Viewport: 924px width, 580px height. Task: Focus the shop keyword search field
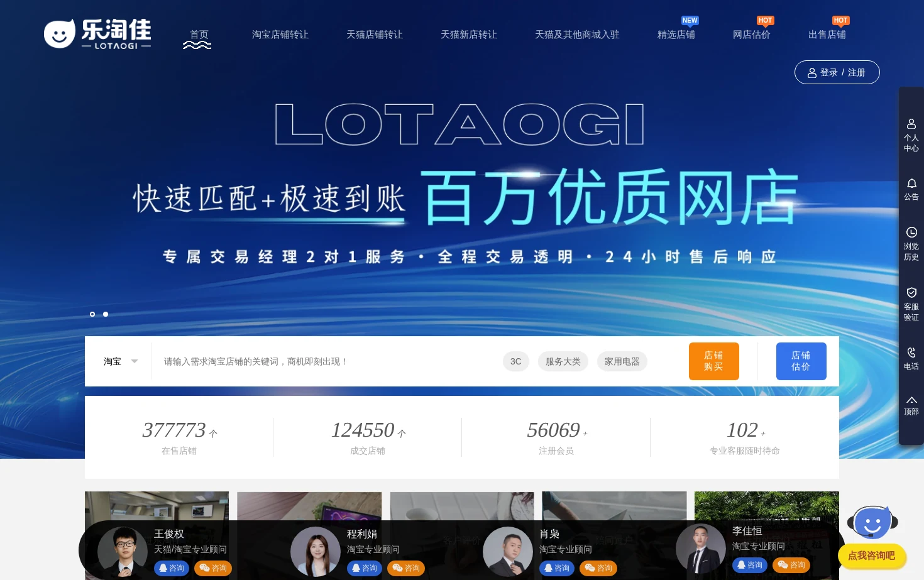point(327,361)
